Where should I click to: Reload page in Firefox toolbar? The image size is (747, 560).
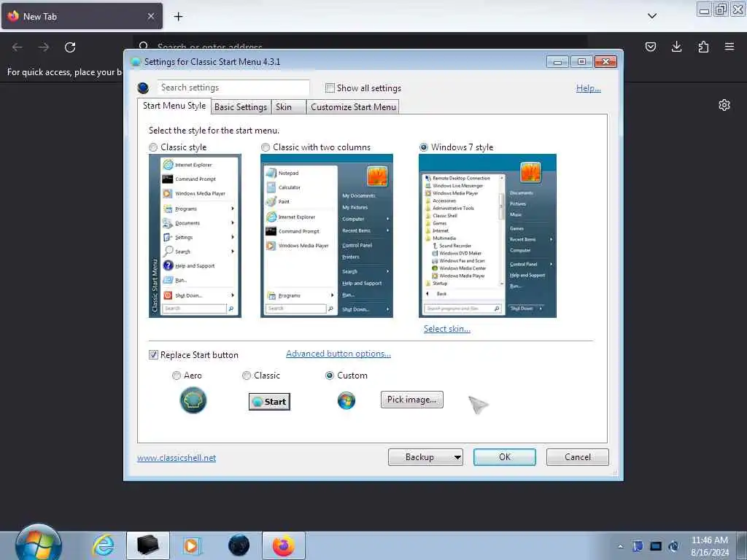tap(70, 47)
